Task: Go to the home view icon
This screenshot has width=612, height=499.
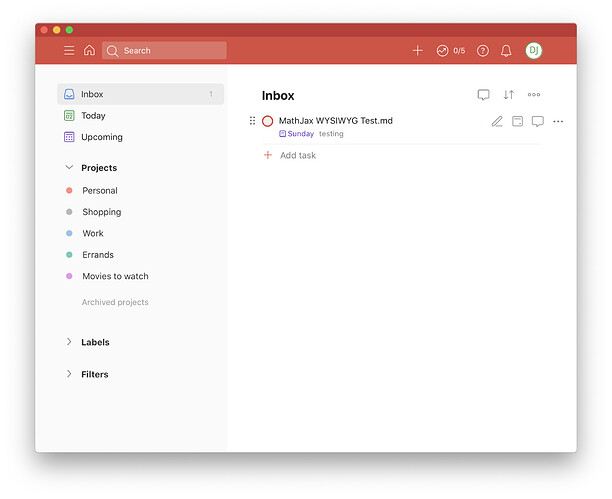Action: [x=89, y=50]
